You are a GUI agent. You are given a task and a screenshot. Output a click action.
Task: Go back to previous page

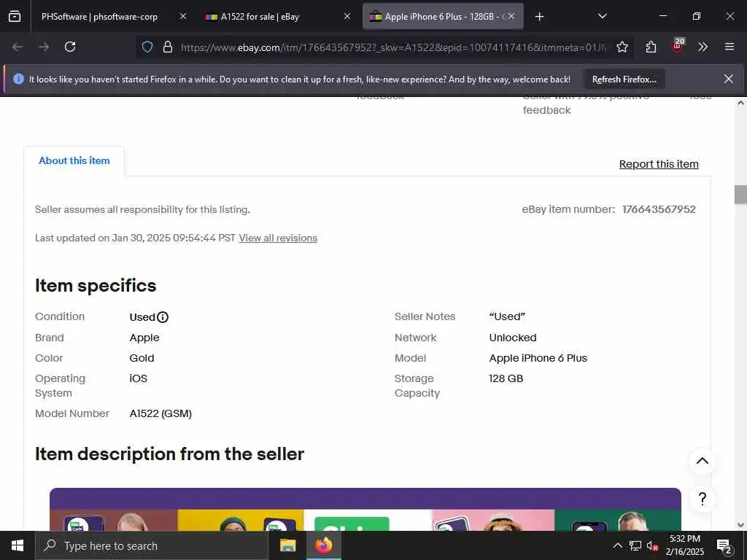coord(18,47)
